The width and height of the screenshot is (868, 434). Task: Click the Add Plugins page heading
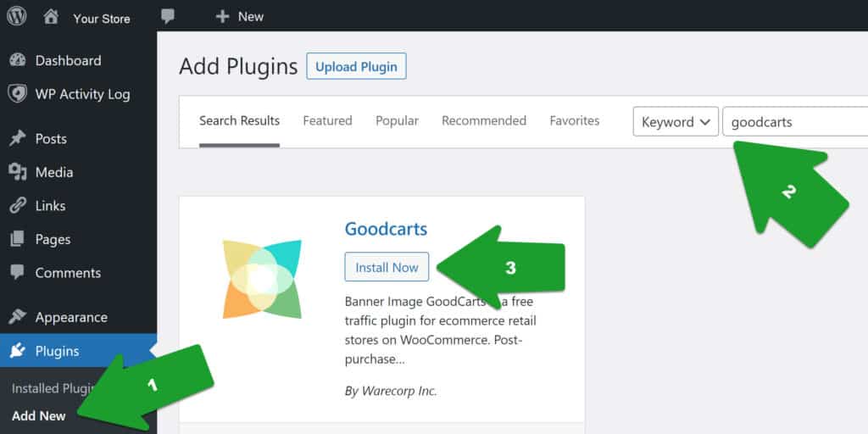coord(238,66)
